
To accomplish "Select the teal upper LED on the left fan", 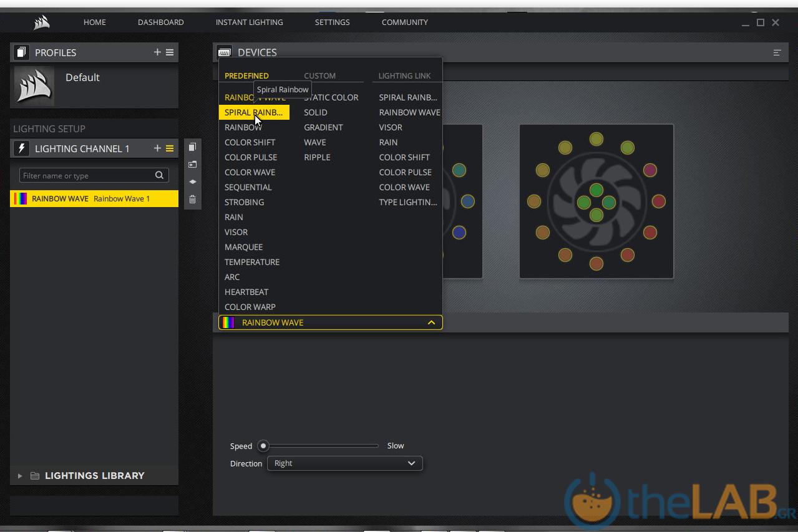I will pyautogui.click(x=459, y=170).
